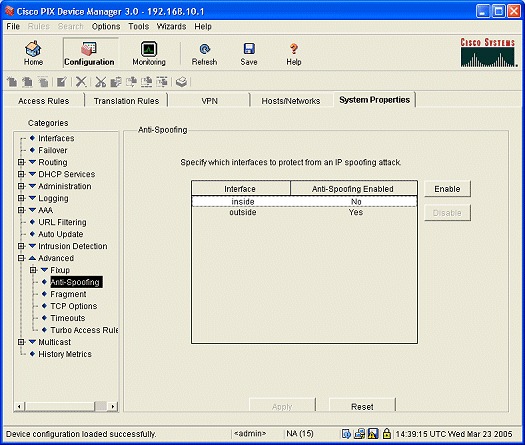525x445 pixels.
Task: Click the paste icon after copy icon
Action: [131, 82]
